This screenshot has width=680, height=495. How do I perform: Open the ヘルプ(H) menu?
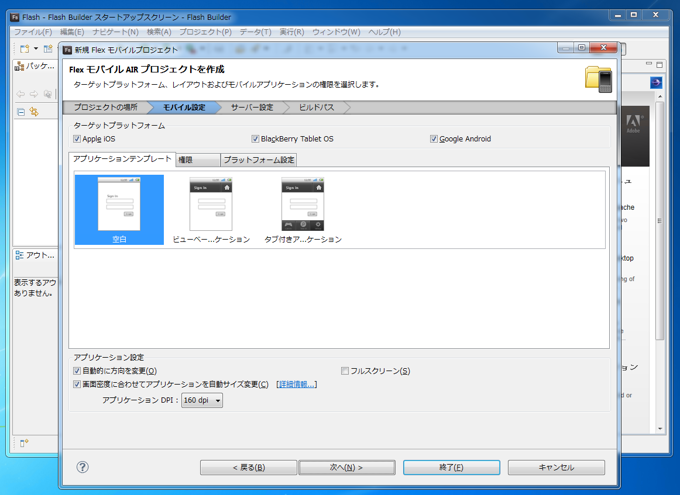point(384,32)
